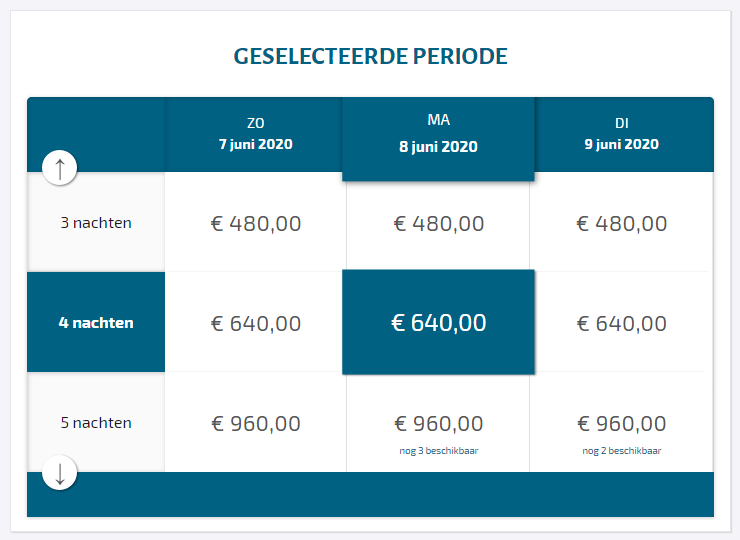Pick € 960,00 for 5 nights from Sunday
Viewport: 740px width, 540px height.
[255, 422]
